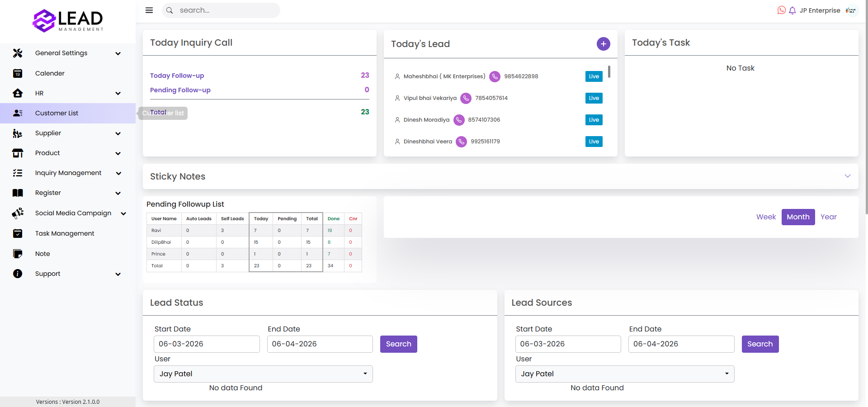Open Note menu item

click(x=68, y=254)
